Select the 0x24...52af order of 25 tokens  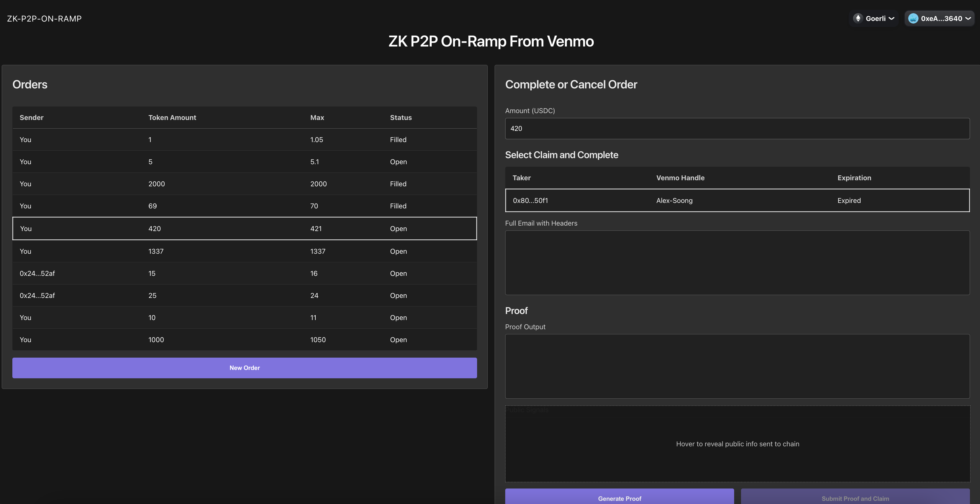pos(244,295)
